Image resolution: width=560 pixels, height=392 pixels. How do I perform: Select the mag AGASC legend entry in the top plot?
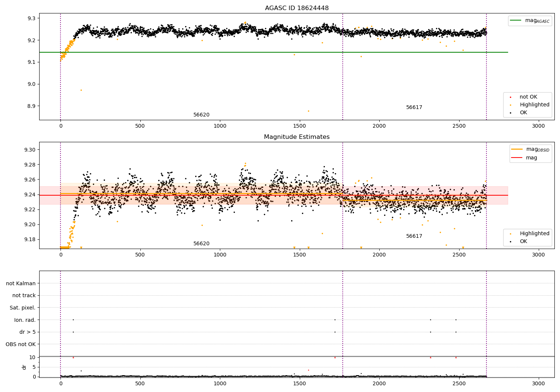pos(530,21)
